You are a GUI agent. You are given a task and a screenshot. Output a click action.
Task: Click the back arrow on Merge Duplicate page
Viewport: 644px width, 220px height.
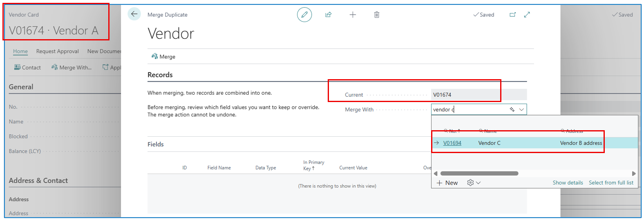point(134,14)
